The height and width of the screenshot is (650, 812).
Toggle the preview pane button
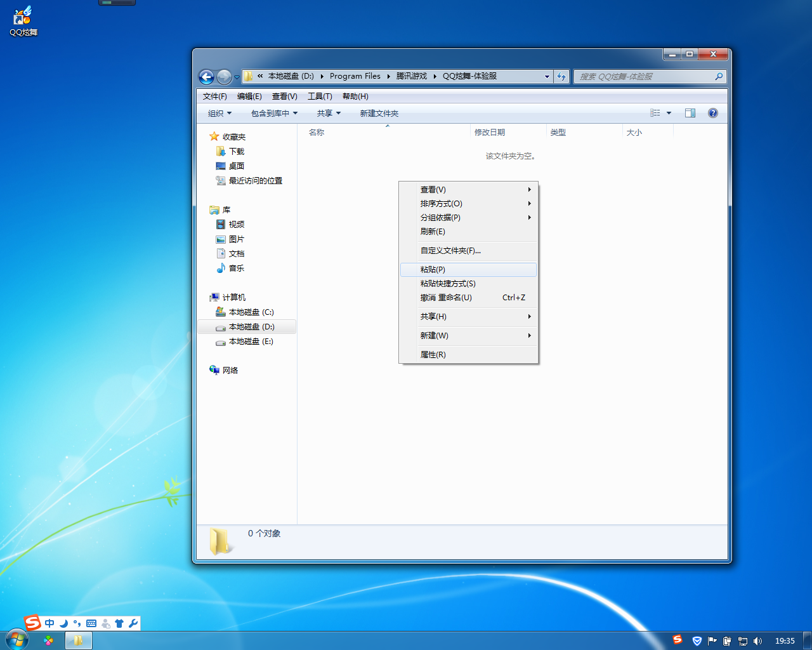pos(690,113)
